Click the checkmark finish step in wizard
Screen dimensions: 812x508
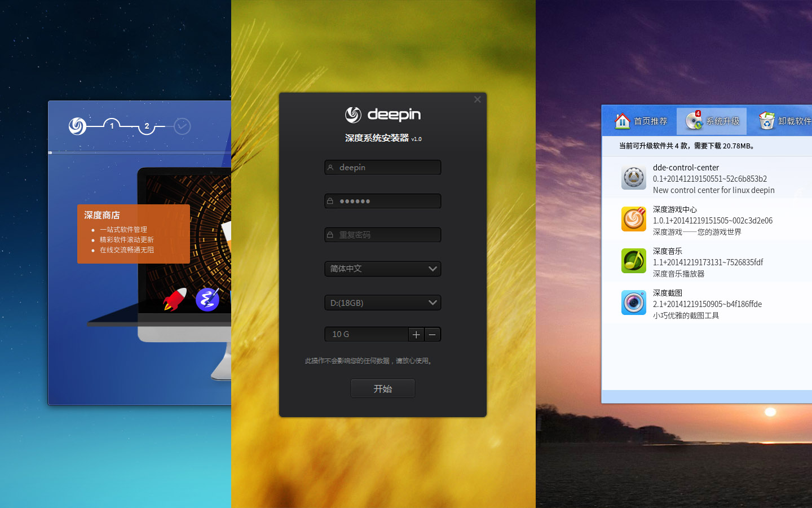(182, 126)
